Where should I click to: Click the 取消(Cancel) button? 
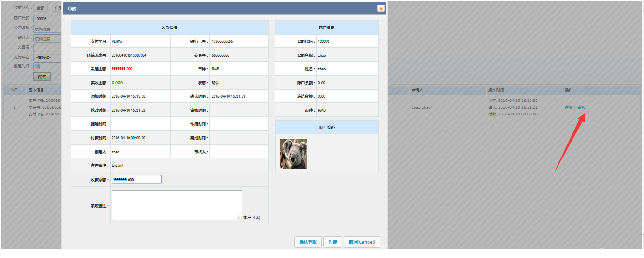[x=362, y=242]
